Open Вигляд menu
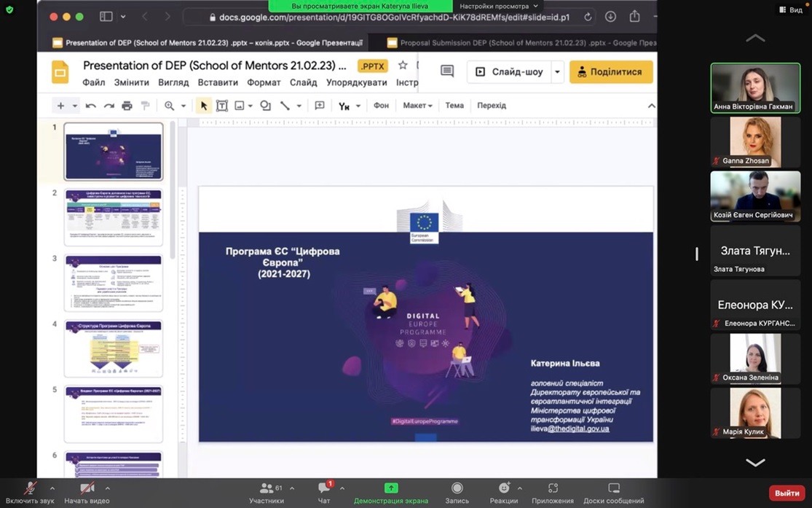812x508 pixels. (173, 82)
